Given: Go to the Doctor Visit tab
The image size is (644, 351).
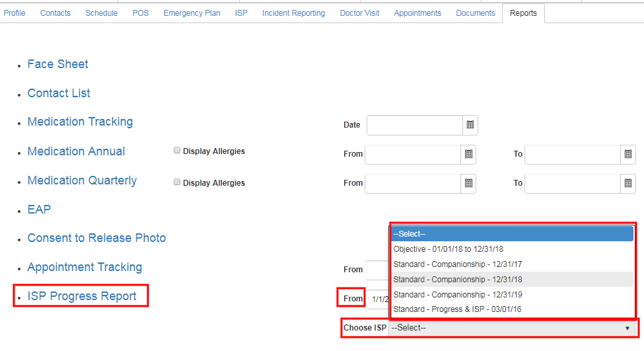Looking at the screenshot, I should click(x=359, y=13).
